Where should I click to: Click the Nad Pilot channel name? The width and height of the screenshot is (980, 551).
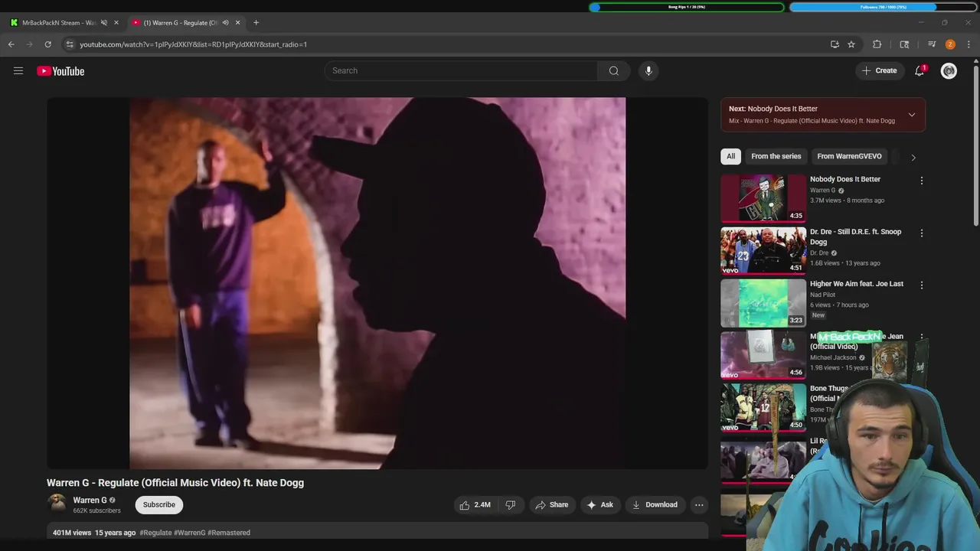(x=822, y=295)
